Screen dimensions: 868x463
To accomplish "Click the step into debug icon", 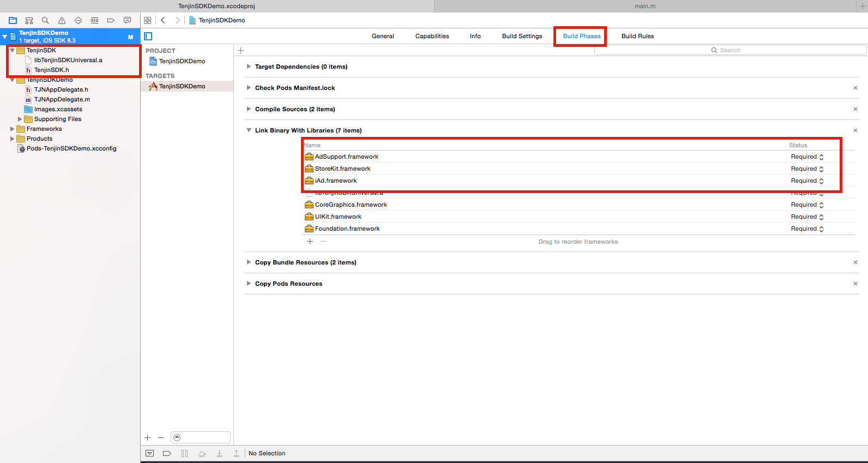I will (220, 453).
